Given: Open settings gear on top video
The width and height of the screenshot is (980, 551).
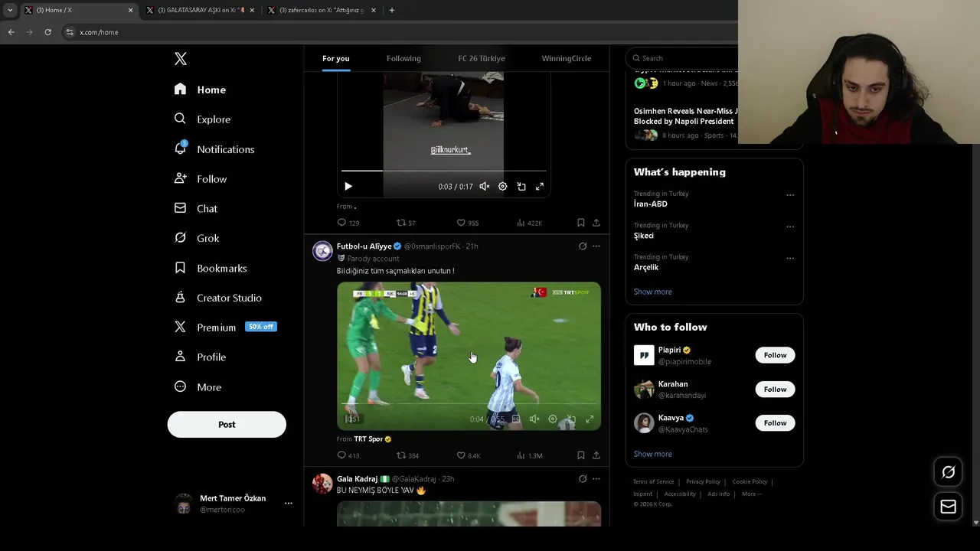Looking at the screenshot, I should (502, 186).
